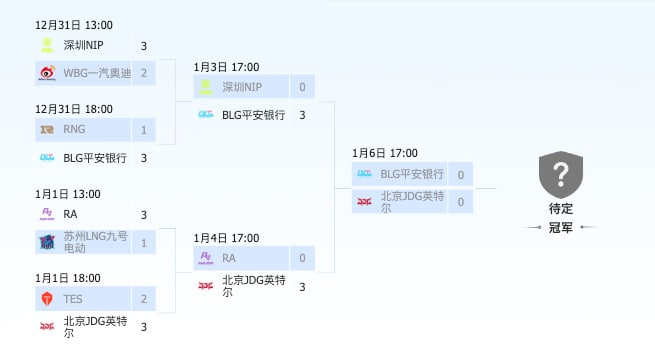Click the TES team shield logo
The image size is (655, 362).
47,299
